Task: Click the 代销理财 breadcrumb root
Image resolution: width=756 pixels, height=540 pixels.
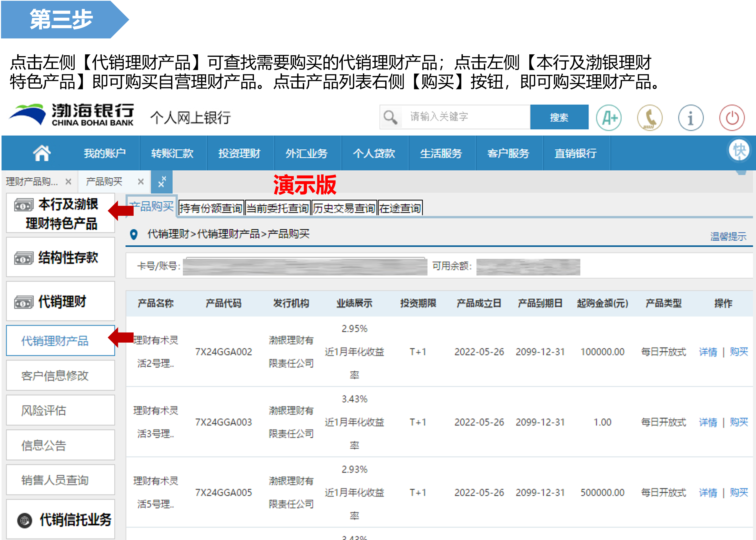Action: [168, 234]
